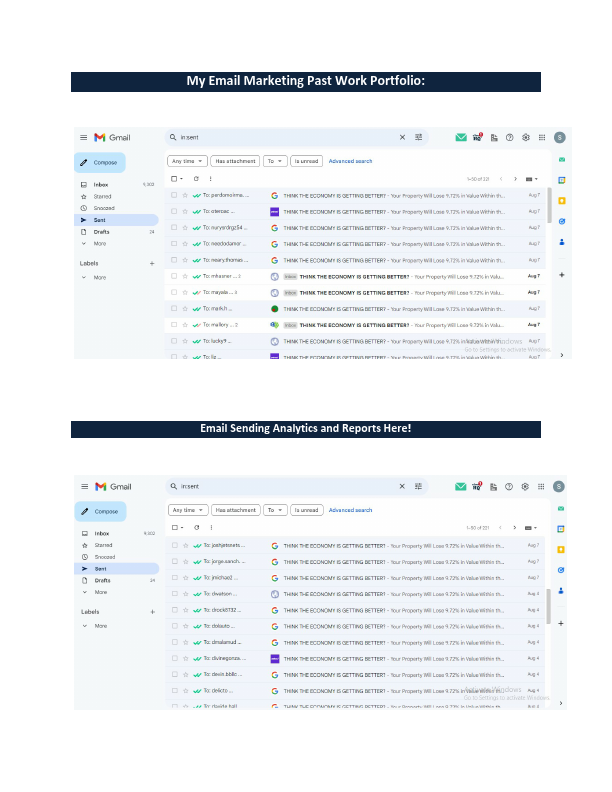The width and height of the screenshot is (612, 792).
Task: Click green envelope extension icon in Portfolio Gmail
Action: click(461, 137)
